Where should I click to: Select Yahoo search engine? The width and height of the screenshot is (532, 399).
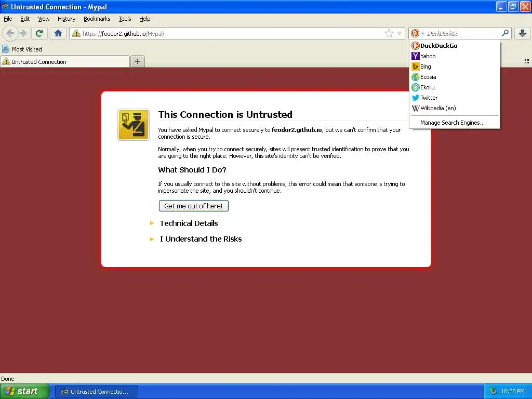click(454, 56)
